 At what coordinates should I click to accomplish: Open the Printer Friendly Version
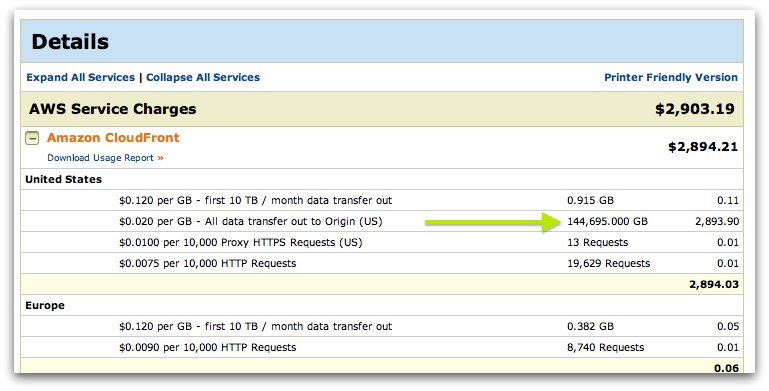pyautogui.click(x=671, y=78)
